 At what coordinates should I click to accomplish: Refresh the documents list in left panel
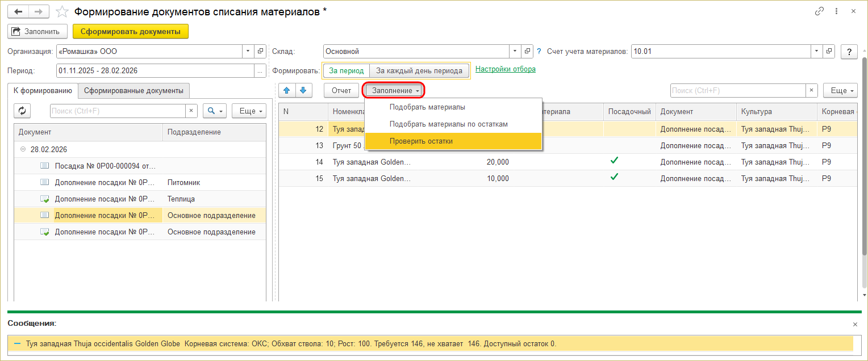(x=22, y=111)
